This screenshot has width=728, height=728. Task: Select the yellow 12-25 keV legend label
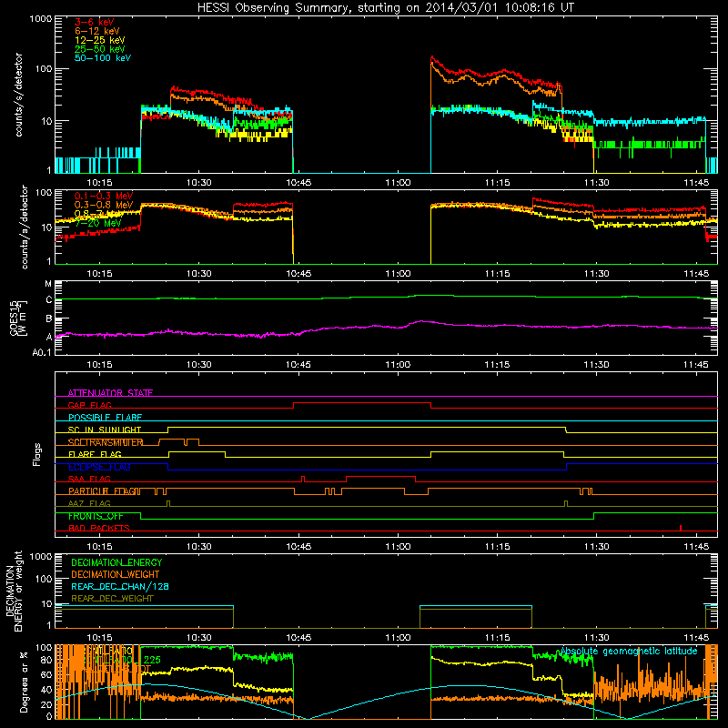click(99, 40)
